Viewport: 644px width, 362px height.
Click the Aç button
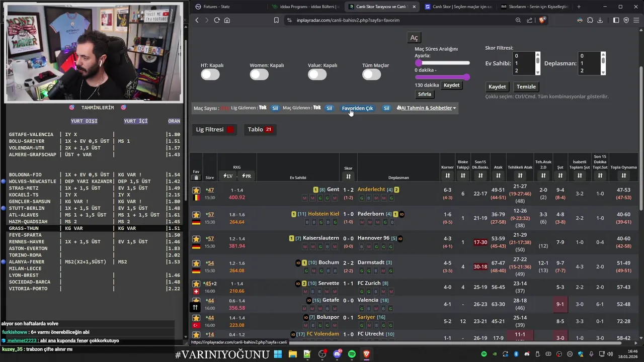(414, 38)
